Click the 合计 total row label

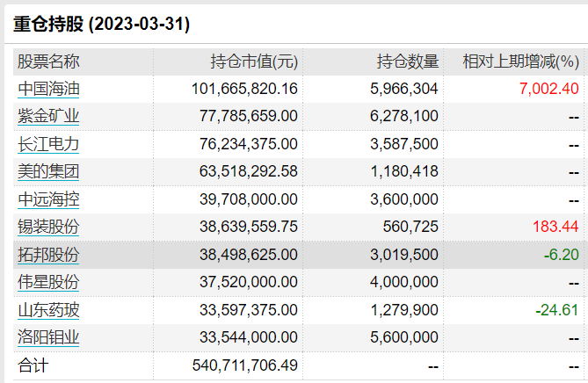[33, 365]
